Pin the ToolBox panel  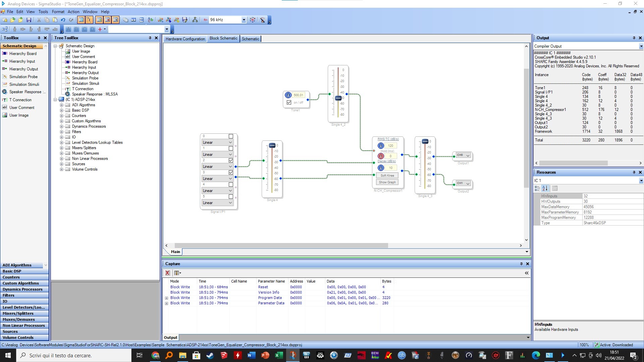[x=39, y=38]
